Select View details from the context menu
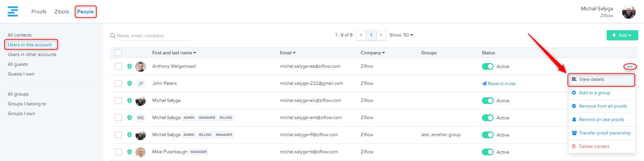This screenshot has height=161, width=644. [592, 79]
